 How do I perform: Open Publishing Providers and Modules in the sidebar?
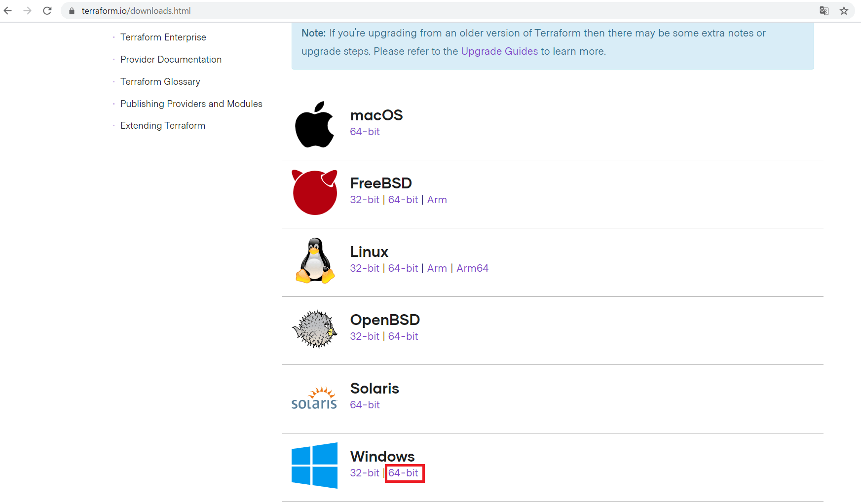[191, 104]
